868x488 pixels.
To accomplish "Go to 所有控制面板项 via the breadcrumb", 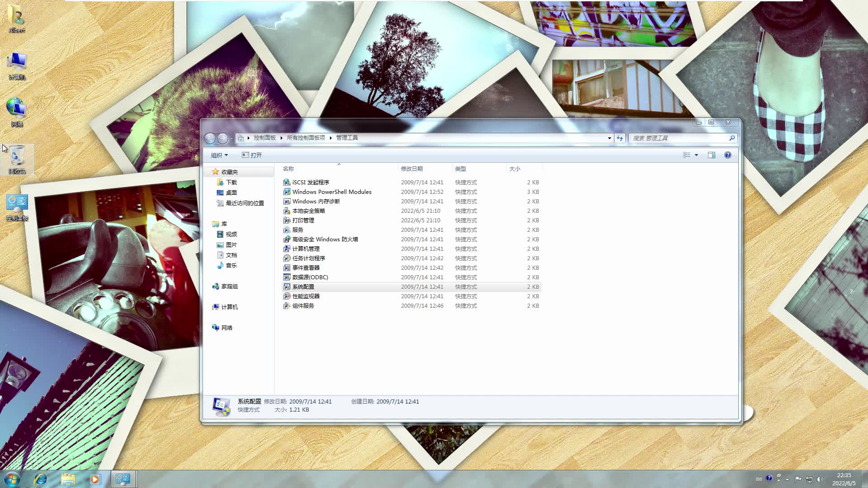I will (x=306, y=138).
